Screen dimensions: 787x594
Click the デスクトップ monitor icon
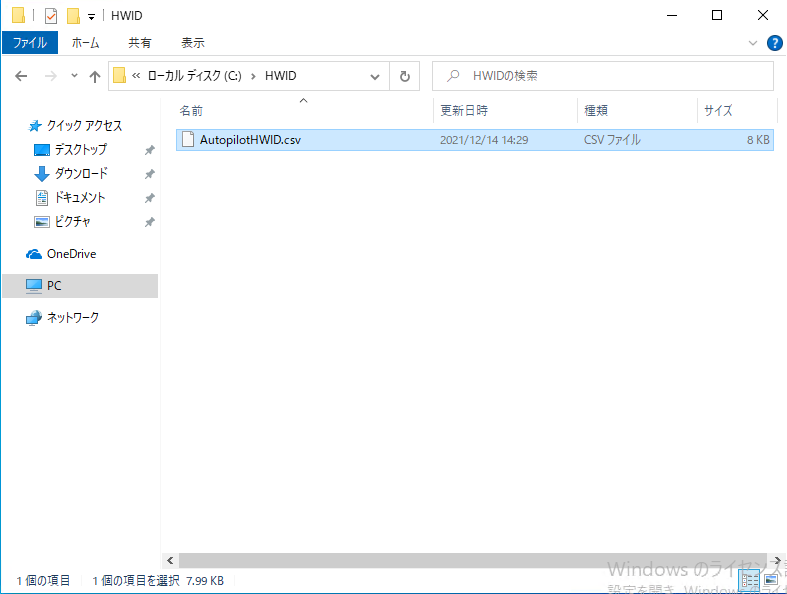[42, 150]
